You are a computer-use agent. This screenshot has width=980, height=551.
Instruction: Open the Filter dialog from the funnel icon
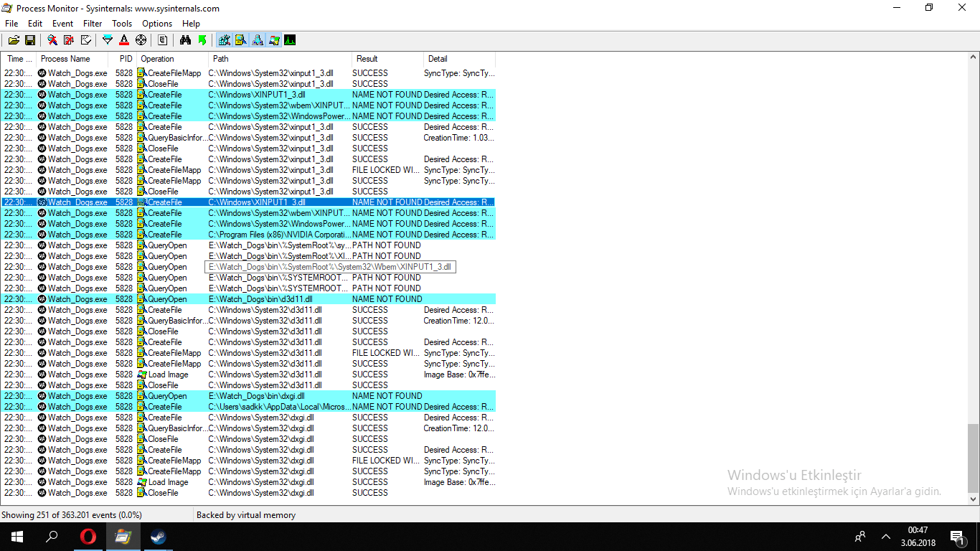tap(108, 40)
